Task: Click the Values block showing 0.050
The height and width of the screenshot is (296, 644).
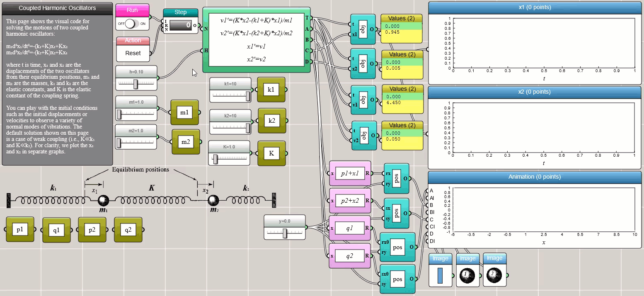Action: point(402,136)
